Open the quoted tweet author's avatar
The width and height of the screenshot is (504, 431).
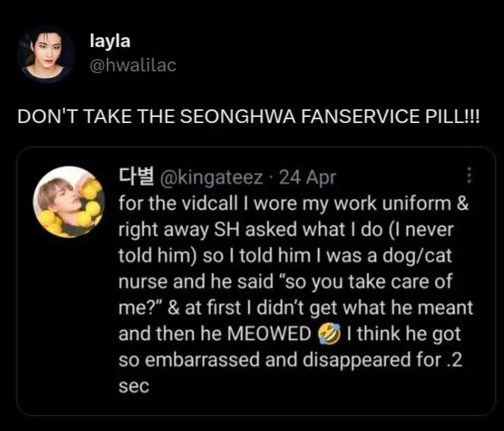pyautogui.click(x=71, y=203)
